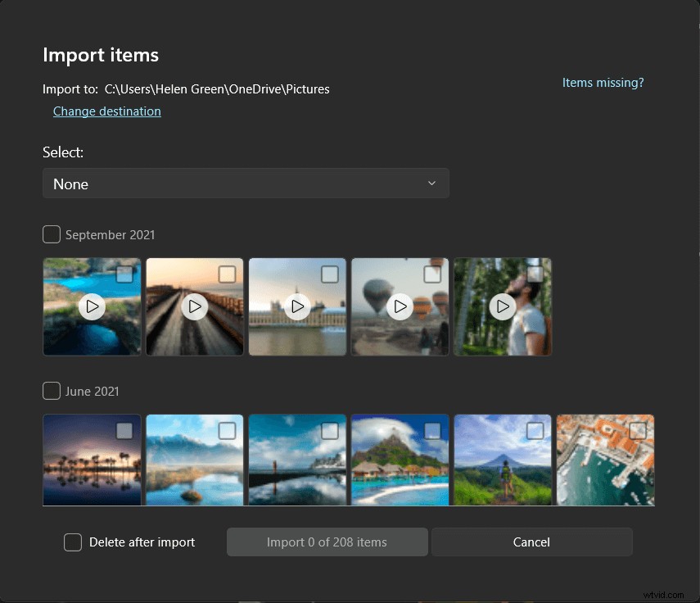Screen dimensions: 700x603
Task: Play the hot air balloon video
Action: [400, 306]
